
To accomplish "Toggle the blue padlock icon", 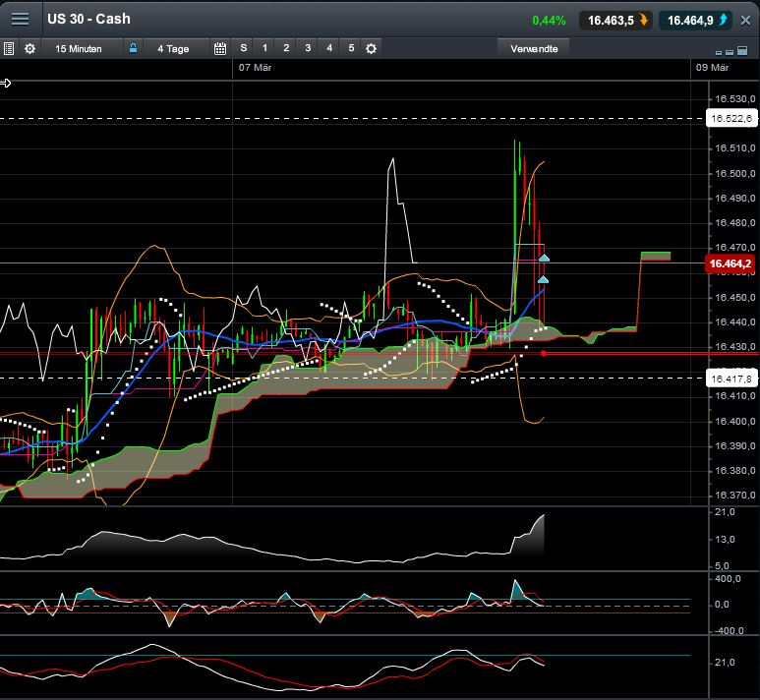I will tap(133, 48).
